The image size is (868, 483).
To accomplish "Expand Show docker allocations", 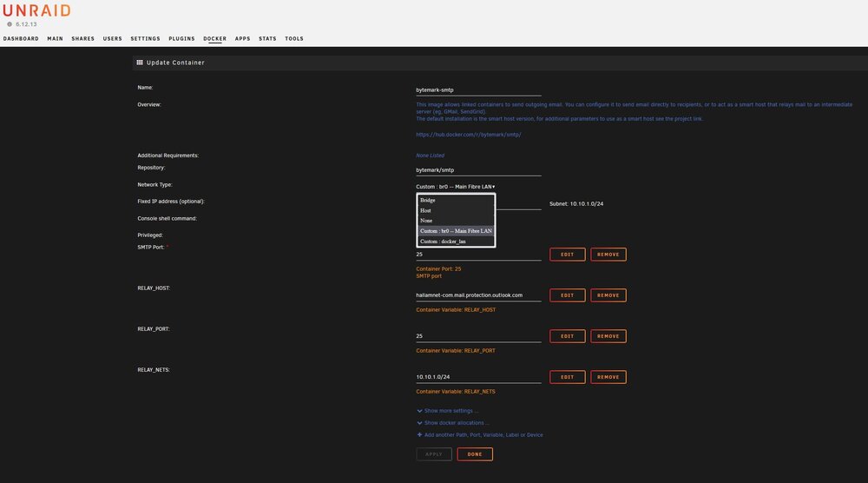I will (453, 423).
